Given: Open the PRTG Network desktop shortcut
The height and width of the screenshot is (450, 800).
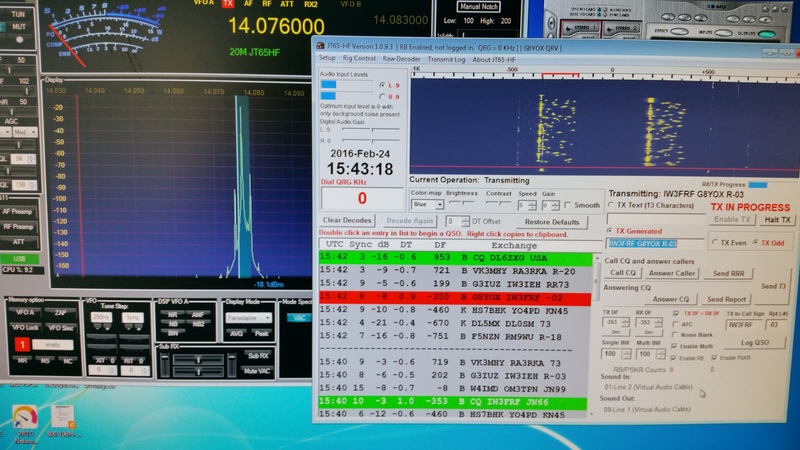Looking at the screenshot, I should coord(24,421).
